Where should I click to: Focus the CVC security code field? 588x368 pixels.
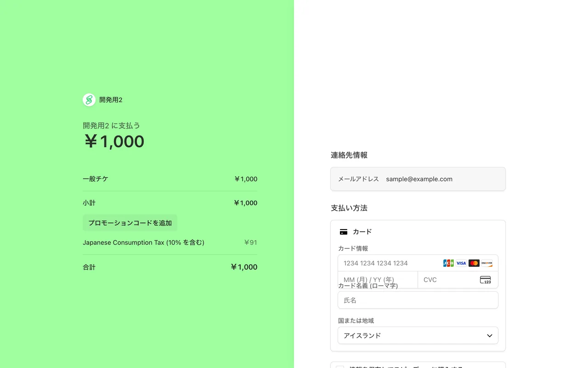pyautogui.click(x=458, y=280)
